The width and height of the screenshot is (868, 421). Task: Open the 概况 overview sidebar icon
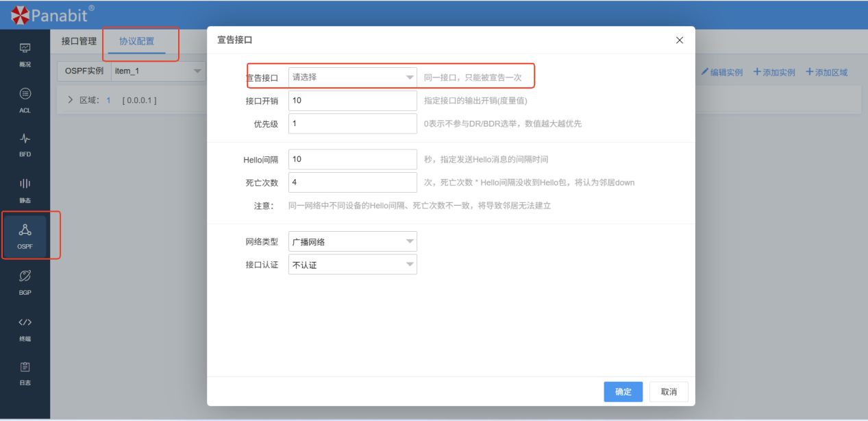pos(25,53)
